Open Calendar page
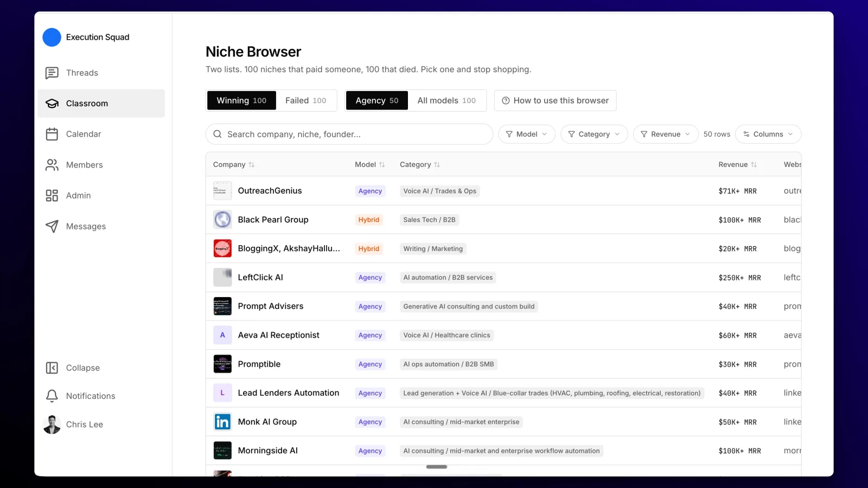 (84, 134)
